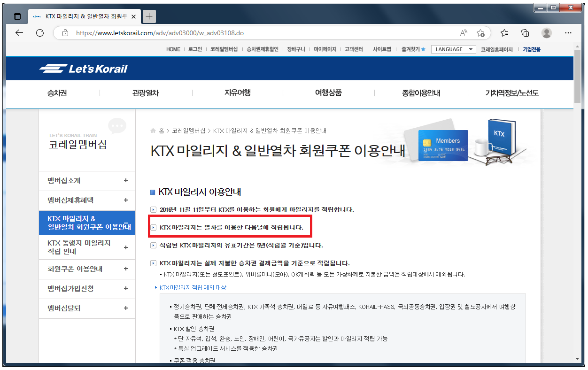Open 기차역정보/노선도 main menu
588x370 pixels.
[512, 93]
